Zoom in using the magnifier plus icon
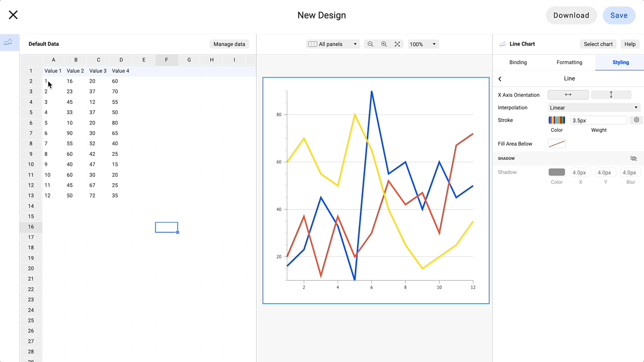644x362 pixels. [x=384, y=44]
